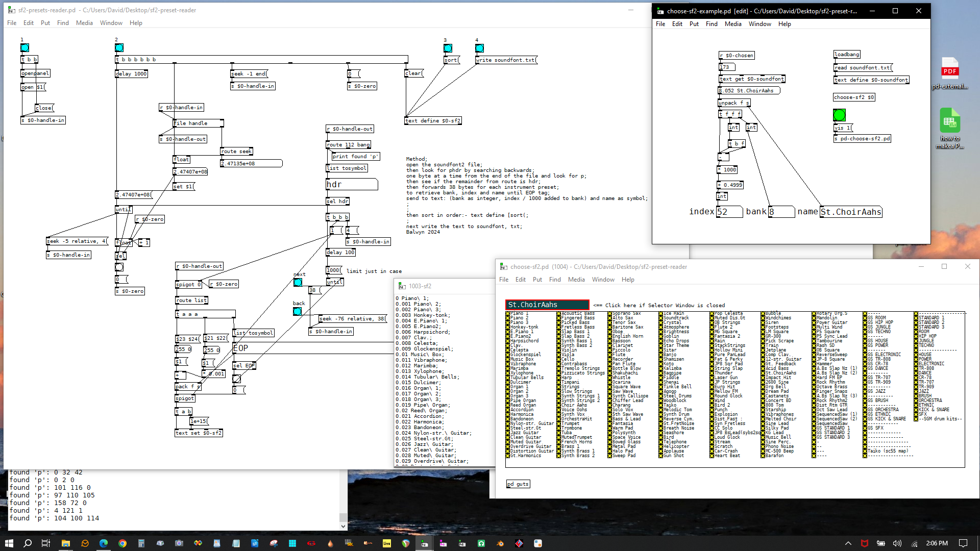Image resolution: width=980 pixels, height=551 pixels.
Task: Click the hdr symbol box in main patch
Action: [x=352, y=184]
